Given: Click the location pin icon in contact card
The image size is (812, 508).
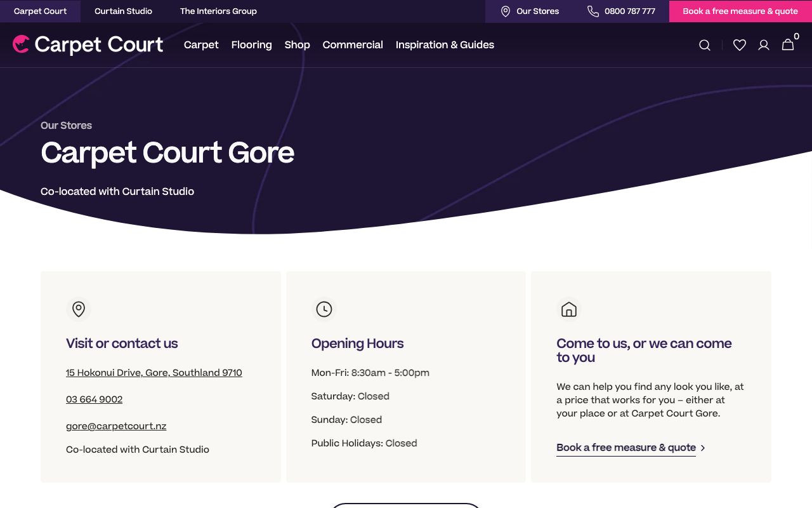Looking at the screenshot, I should point(79,309).
